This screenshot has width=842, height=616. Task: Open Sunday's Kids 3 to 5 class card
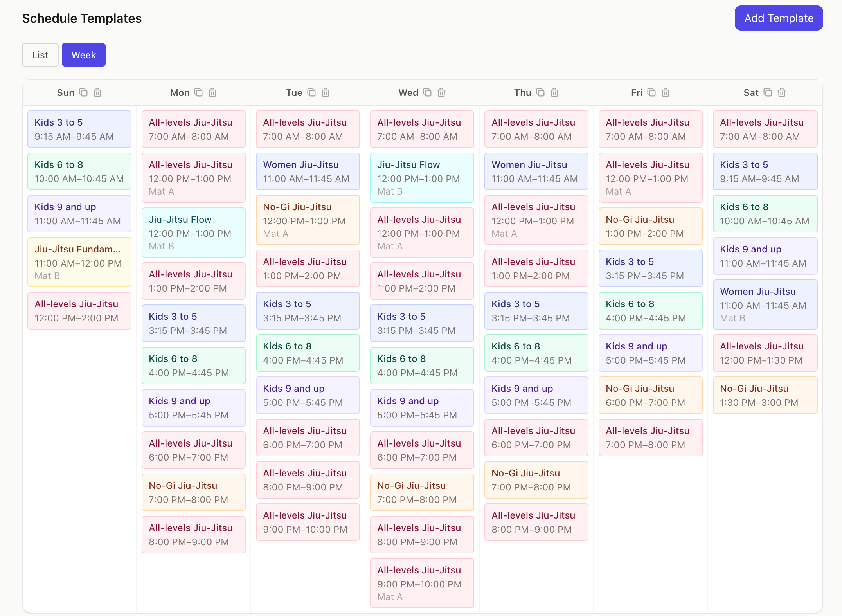(x=79, y=129)
